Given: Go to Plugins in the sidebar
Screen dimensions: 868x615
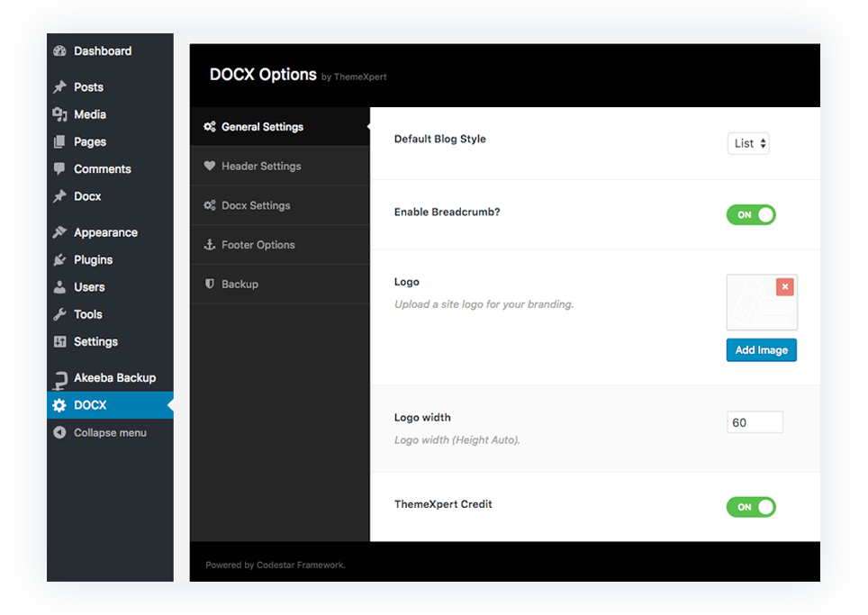Looking at the screenshot, I should pyautogui.click(x=110, y=259).
